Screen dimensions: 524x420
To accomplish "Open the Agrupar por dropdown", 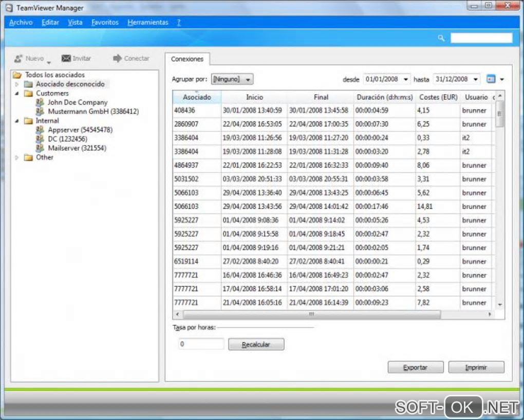I will coord(232,79).
